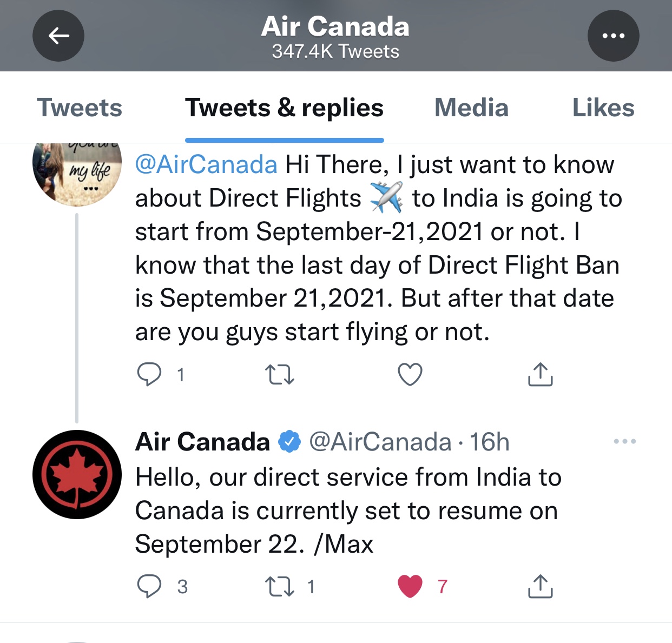Click the Air Canada verified badge

click(x=289, y=442)
